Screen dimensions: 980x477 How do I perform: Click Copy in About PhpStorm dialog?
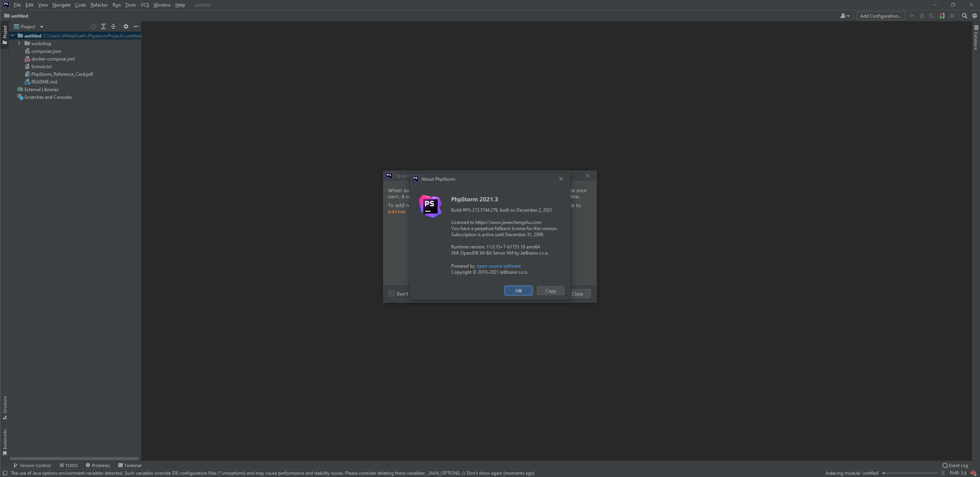[551, 291]
